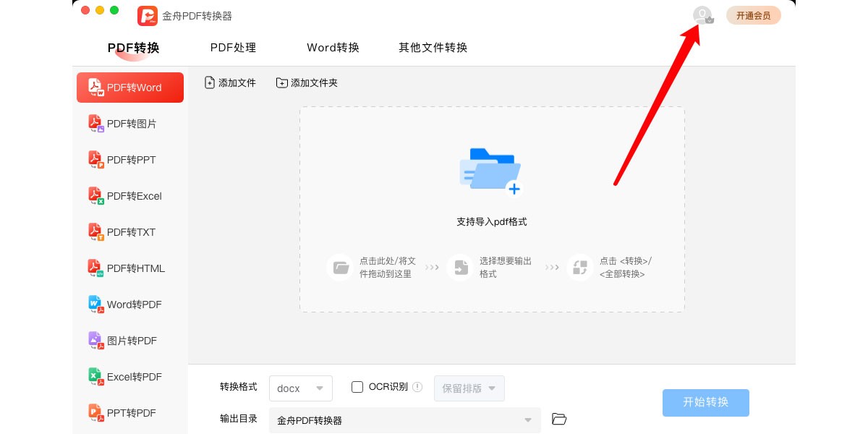Select the PDF转TXT sidebar icon

point(96,232)
